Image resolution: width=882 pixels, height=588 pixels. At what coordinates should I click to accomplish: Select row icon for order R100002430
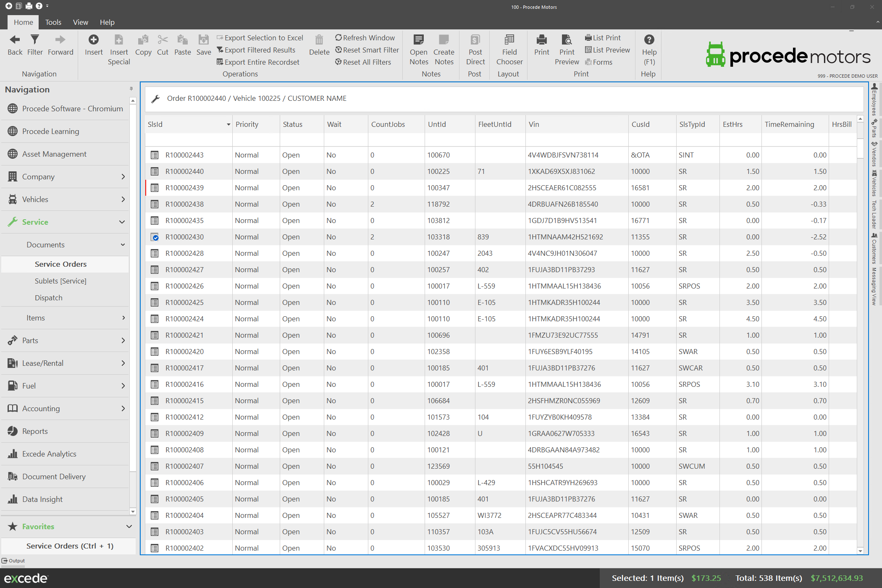tap(155, 237)
